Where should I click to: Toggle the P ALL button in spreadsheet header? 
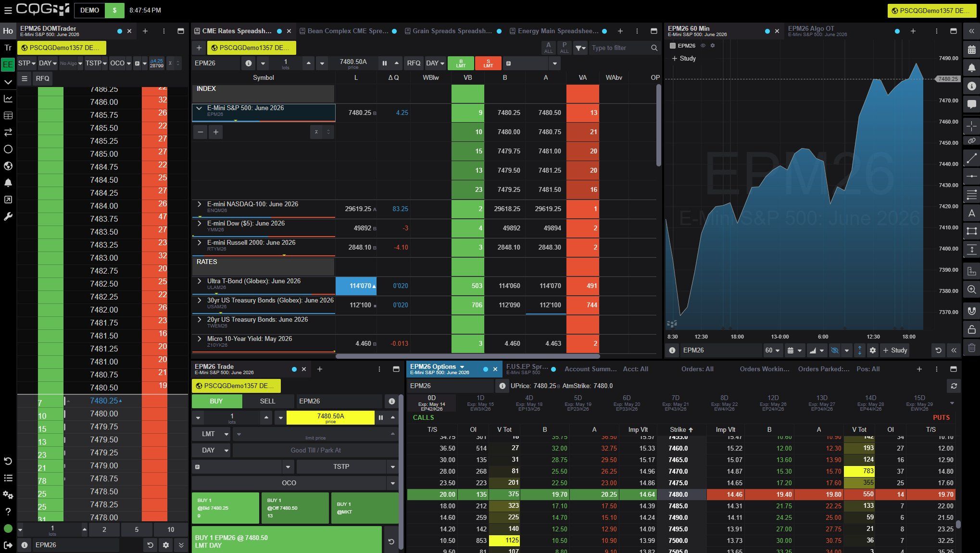[x=565, y=48]
